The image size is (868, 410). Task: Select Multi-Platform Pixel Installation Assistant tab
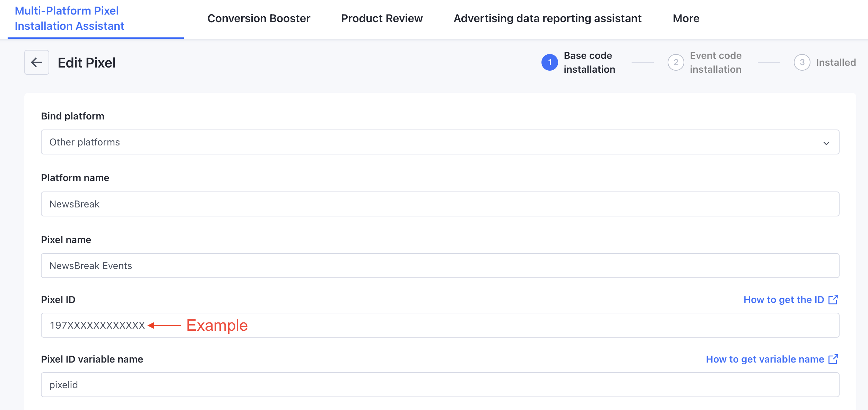point(69,18)
